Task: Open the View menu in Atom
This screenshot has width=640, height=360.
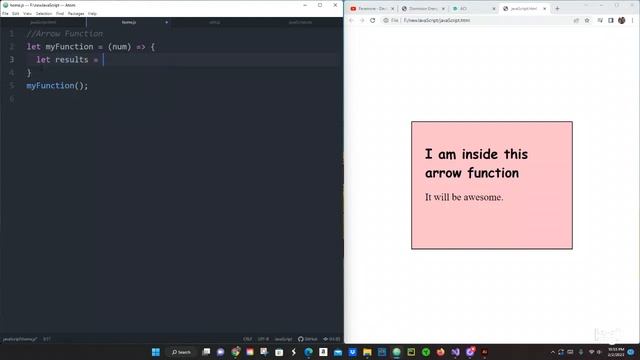Action: 27,13
